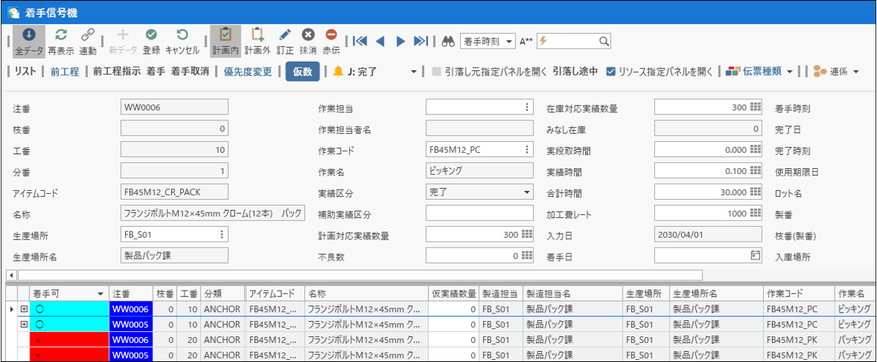This screenshot has height=362, width=877.
Task: Click the 注番 column header
Action: coord(131,293)
